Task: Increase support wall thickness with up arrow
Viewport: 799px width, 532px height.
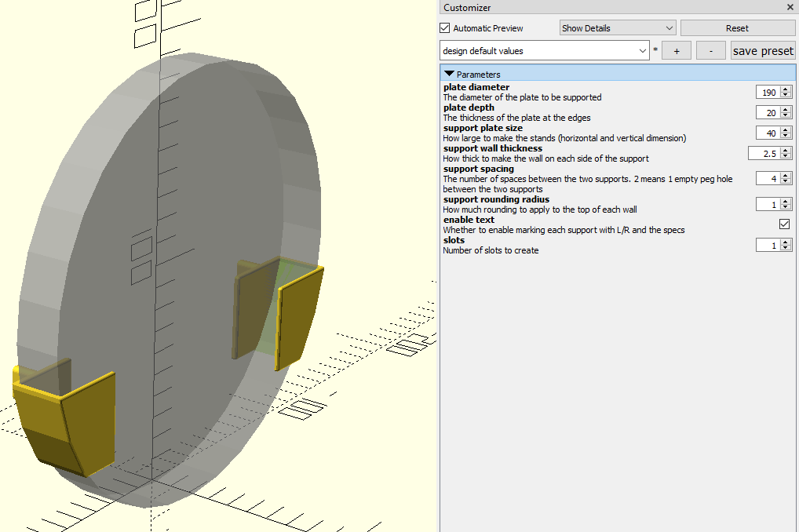Action: 786,151
